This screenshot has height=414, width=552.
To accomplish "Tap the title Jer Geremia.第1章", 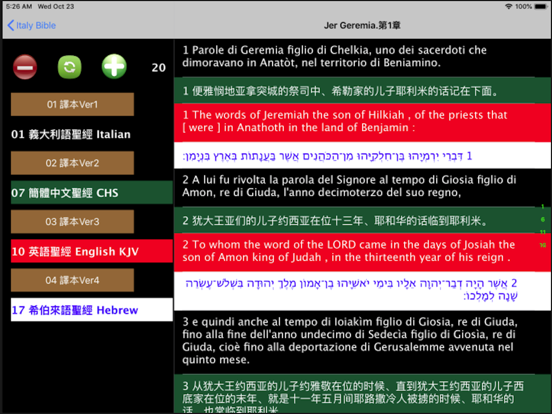I will pyautogui.click(x=362, y=25).
